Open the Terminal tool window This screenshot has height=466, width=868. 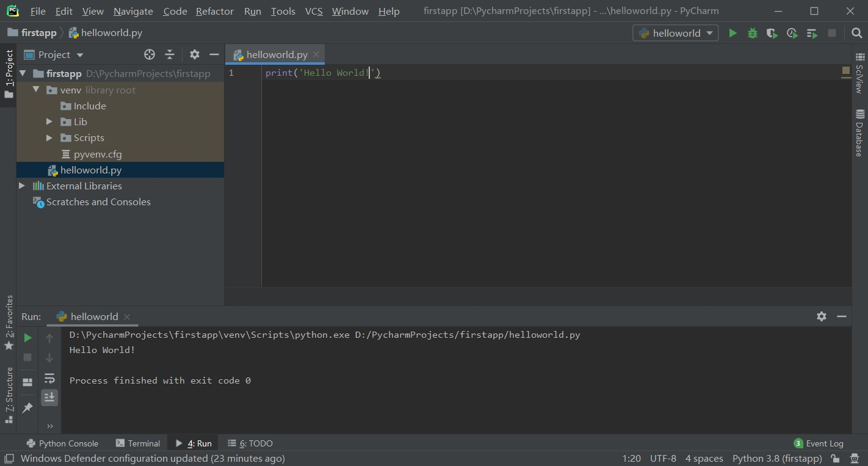coord(138,443)
